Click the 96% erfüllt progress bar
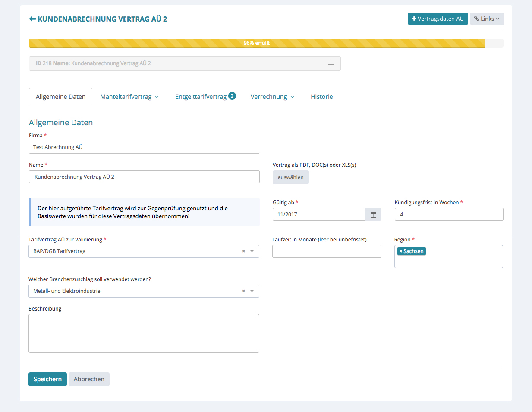 [257, 43]
